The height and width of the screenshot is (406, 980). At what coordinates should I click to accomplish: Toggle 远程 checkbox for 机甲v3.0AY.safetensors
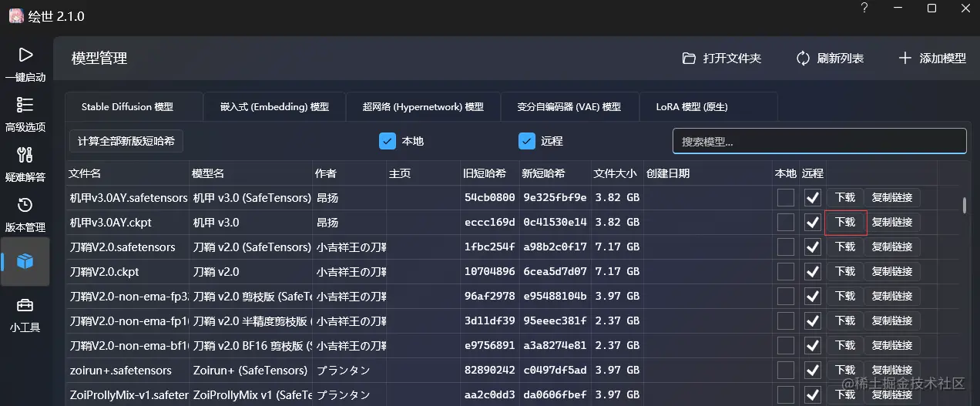coord(813,198)
